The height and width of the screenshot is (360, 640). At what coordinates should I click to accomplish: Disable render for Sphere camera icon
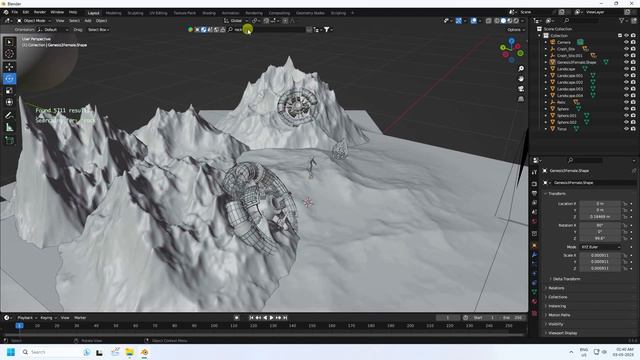[x=633, y=109]
